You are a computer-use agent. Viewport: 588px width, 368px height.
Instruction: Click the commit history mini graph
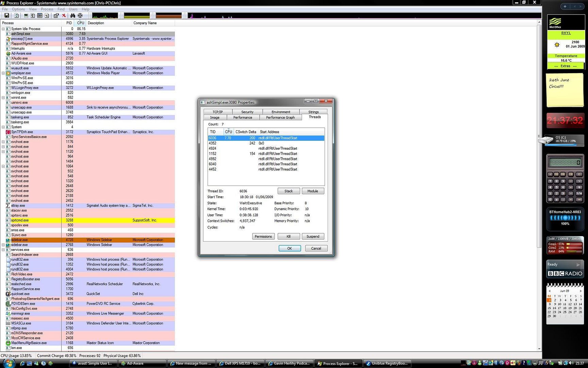click(137, 16)
